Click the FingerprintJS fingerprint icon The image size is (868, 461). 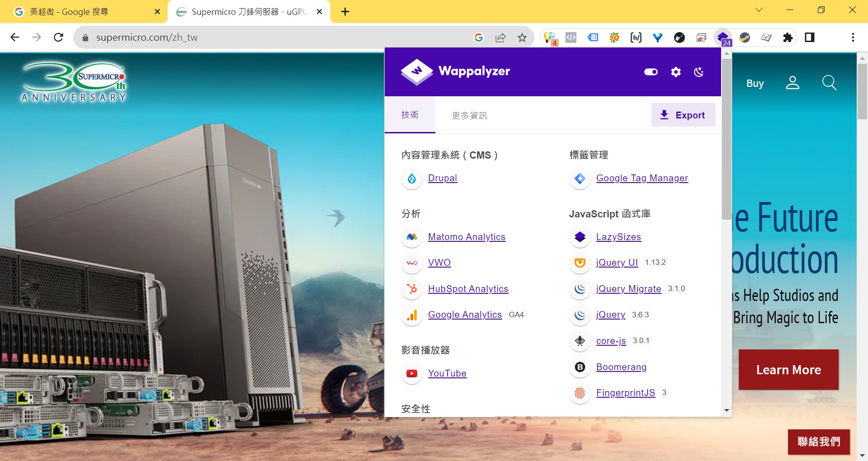tap(580, 393)
